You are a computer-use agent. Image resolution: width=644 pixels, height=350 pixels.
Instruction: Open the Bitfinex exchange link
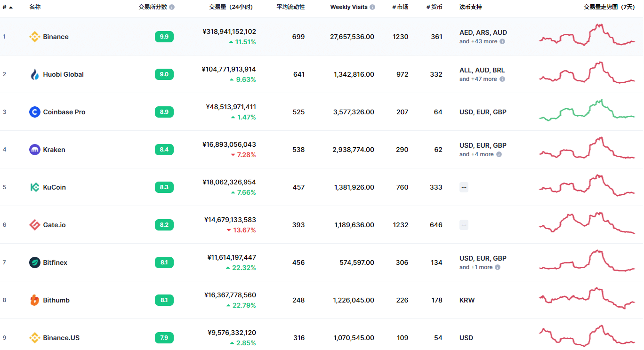(x=55, y=262)
